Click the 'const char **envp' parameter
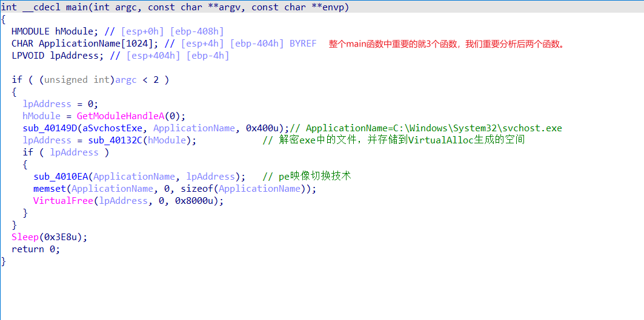 pyautogui.click(x=298, y=7)
